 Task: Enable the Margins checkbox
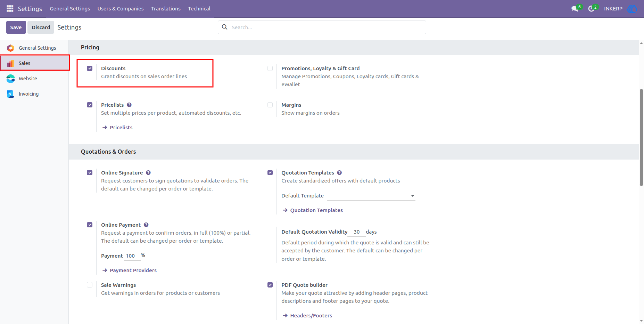270,105
